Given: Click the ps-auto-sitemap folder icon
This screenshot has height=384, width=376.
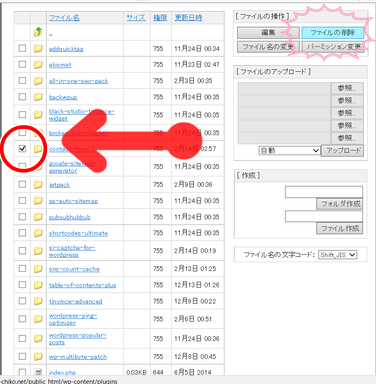Looking at the screenshot, I should [38, 200].
